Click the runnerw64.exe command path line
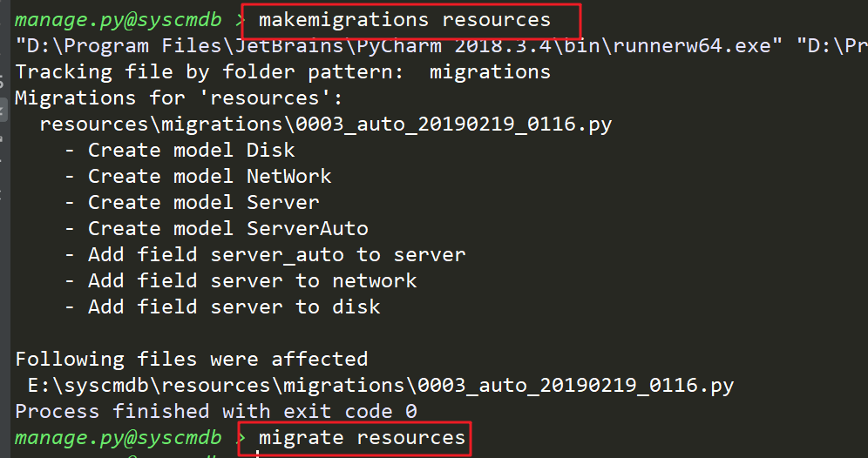Image resolution: width=868 pixels, height=458 pixels. click(x=392, y=45)
